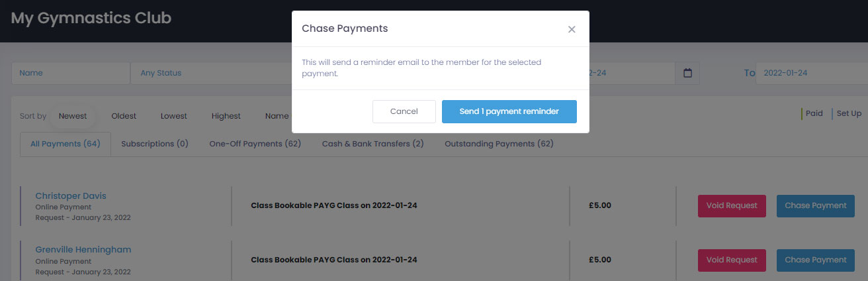
Task: Sort payments by Lowest amount
Action: point(174,116)
